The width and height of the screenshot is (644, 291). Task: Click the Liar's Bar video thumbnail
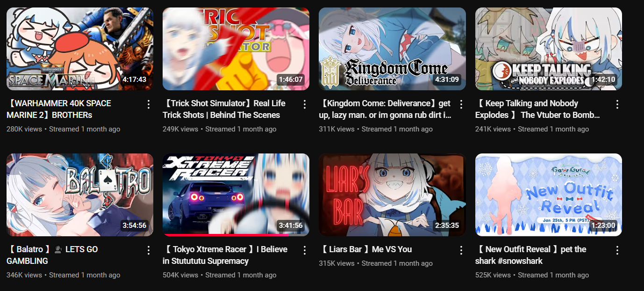click(x=392, y=195)
